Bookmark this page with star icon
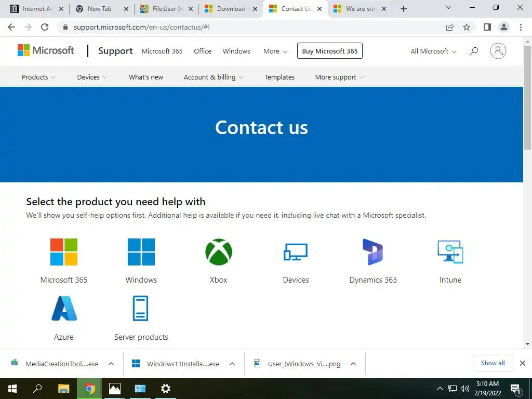The image size is (532, 399). [467, 27]
